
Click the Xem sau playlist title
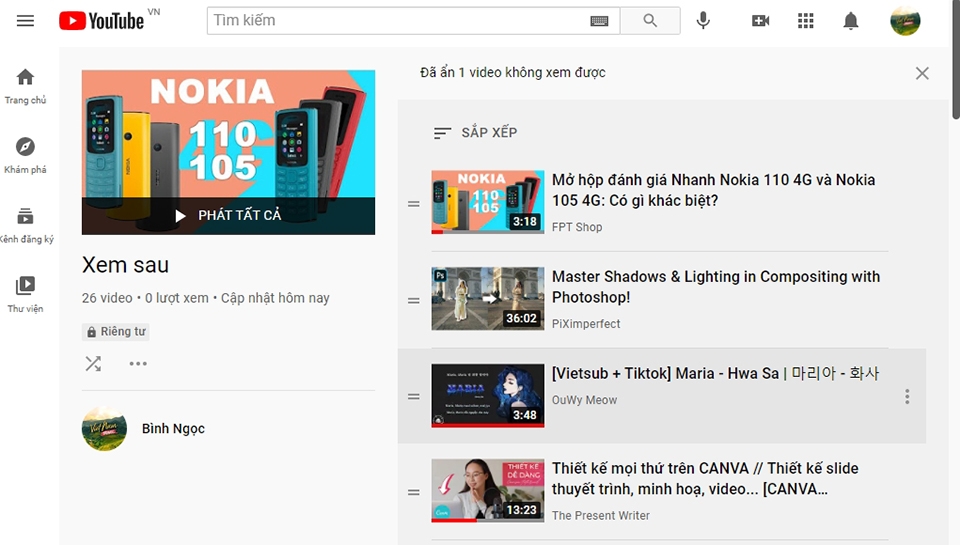click(x=126, y=265)
